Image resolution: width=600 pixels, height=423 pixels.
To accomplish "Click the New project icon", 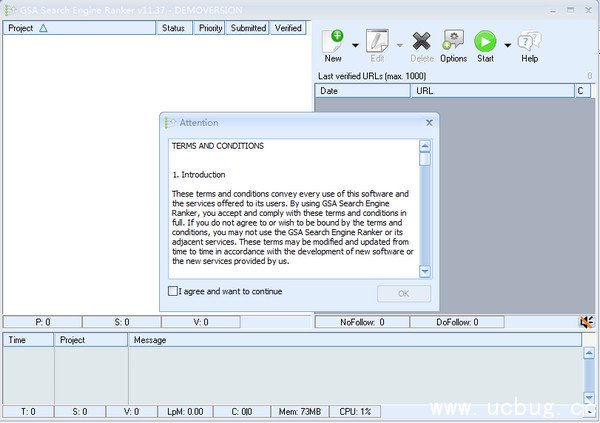I will 333,42.
